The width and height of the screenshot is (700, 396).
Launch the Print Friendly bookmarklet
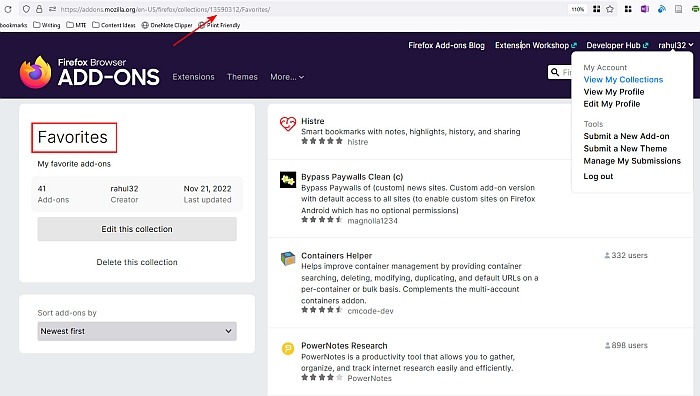[x=219, y=25]
